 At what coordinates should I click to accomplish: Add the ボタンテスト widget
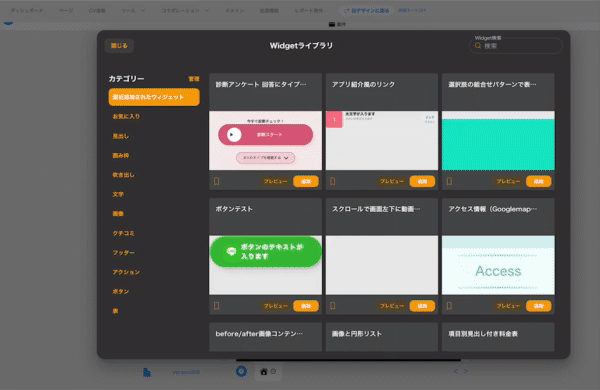point(306,306)
